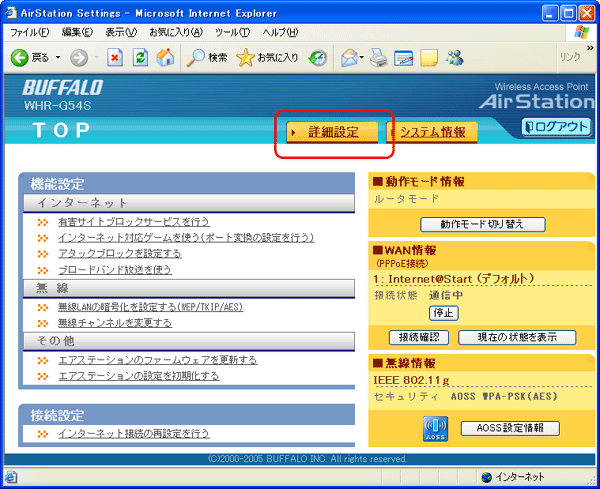This screenshot has height=489, width=600.
Task: Click the ルータモード text
Action: tap(406, 199)
